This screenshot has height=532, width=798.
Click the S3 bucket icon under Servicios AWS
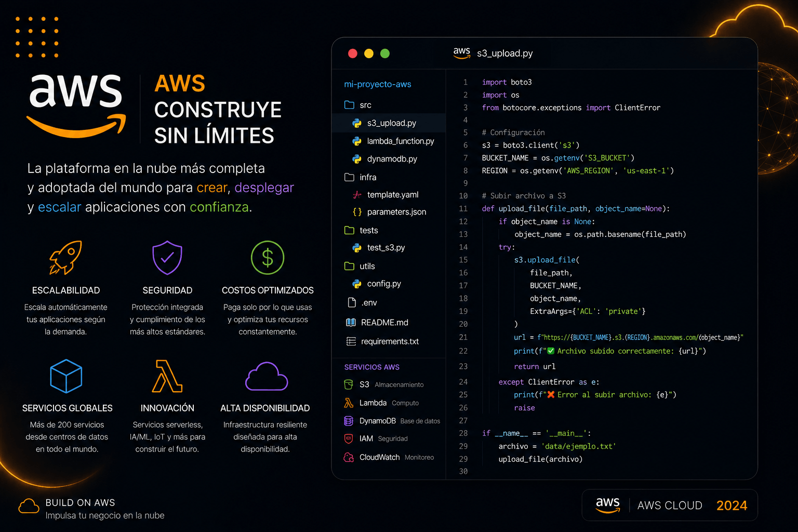click(x=349, y=384)
